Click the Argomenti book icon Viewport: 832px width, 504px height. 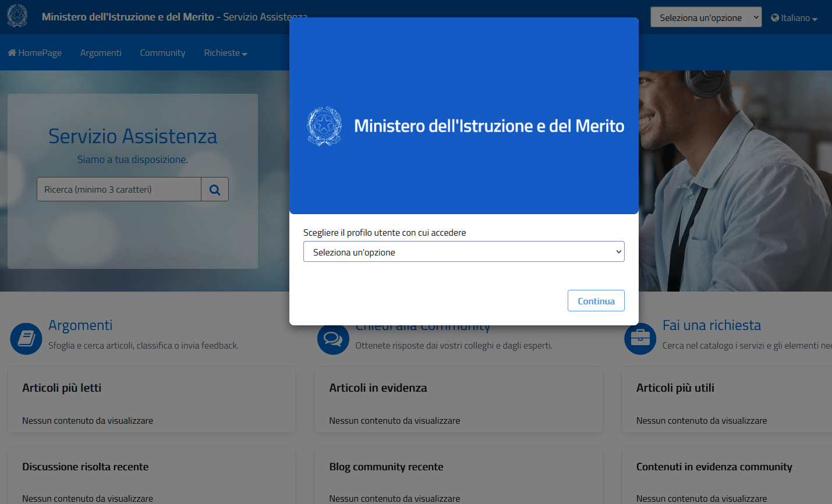click(x=26, y=339)
